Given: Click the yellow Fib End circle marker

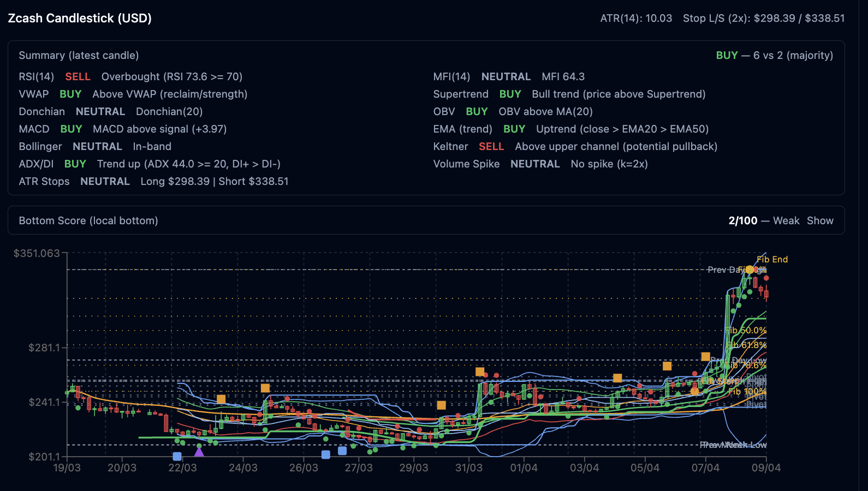Looking at the screenshot, I should [750, 270].
